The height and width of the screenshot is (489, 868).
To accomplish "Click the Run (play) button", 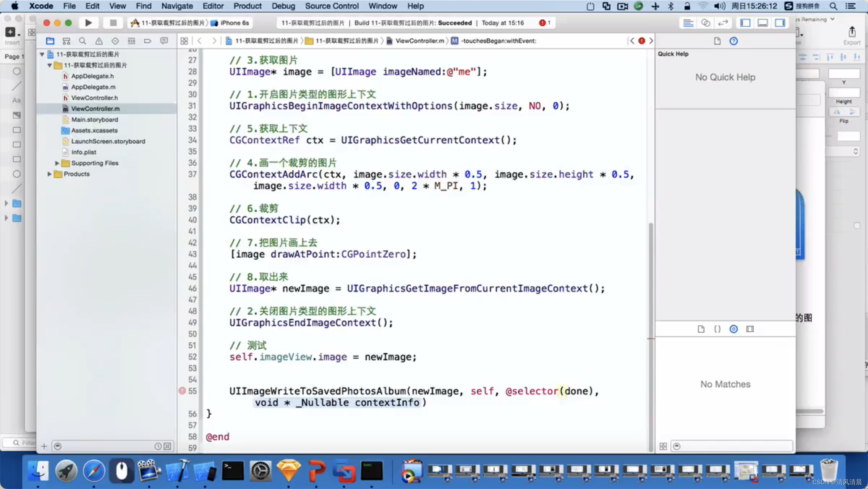I will [88, 23].
